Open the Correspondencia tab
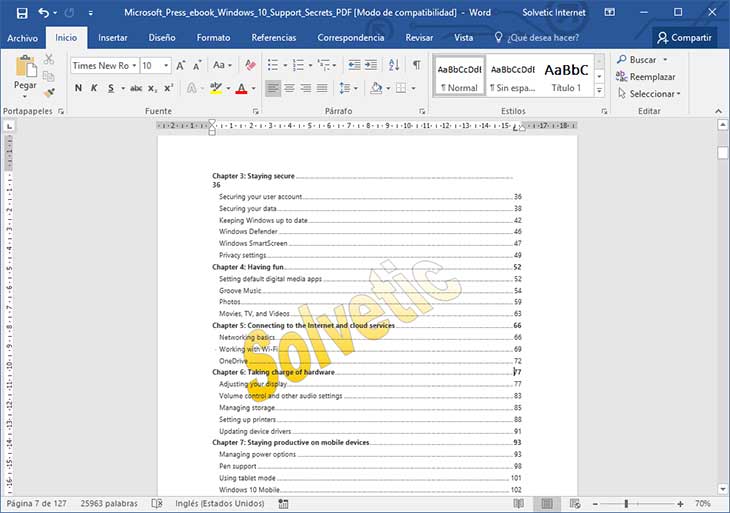Screen dimensions: 730x513 tap(351, 38)
